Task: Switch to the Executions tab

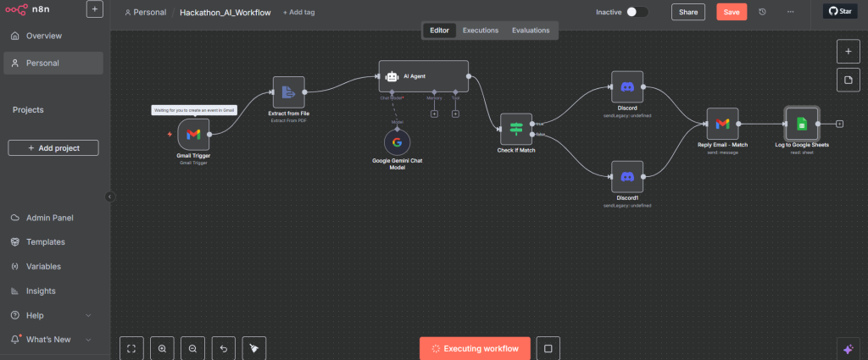Action: coord(480,30)
